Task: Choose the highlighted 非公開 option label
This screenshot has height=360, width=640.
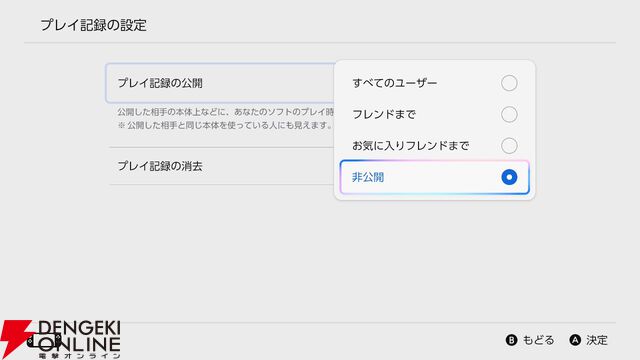Action: click(368, 177)
